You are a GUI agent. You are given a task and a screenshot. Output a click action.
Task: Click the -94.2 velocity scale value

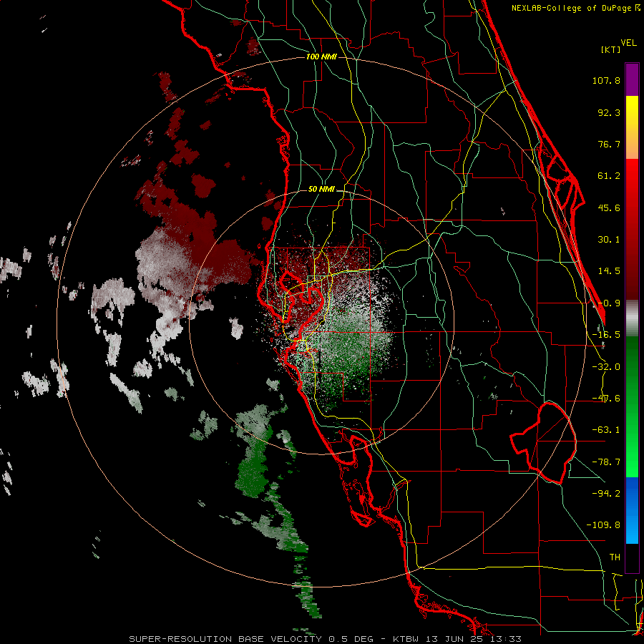coord(606,494)
